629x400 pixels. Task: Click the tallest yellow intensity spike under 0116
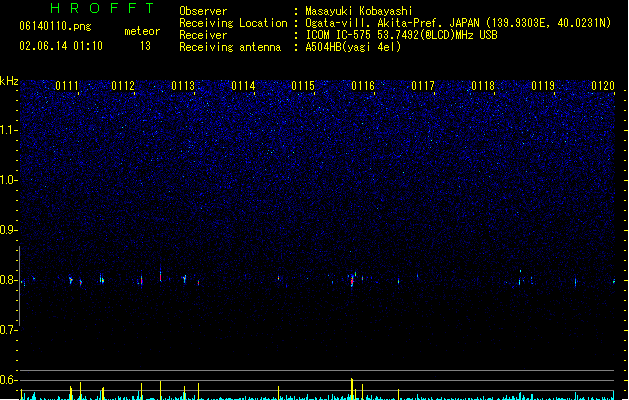[x=352, y=388]
